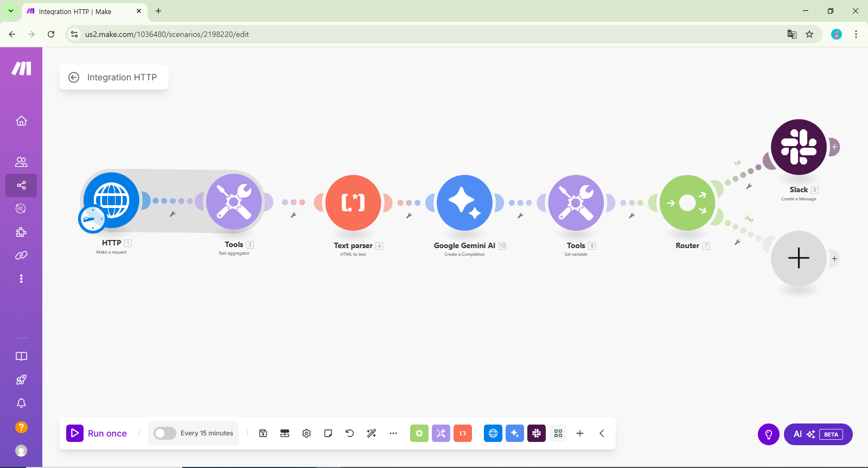Open the user profile avatar in the sidebar

[21, 451]
